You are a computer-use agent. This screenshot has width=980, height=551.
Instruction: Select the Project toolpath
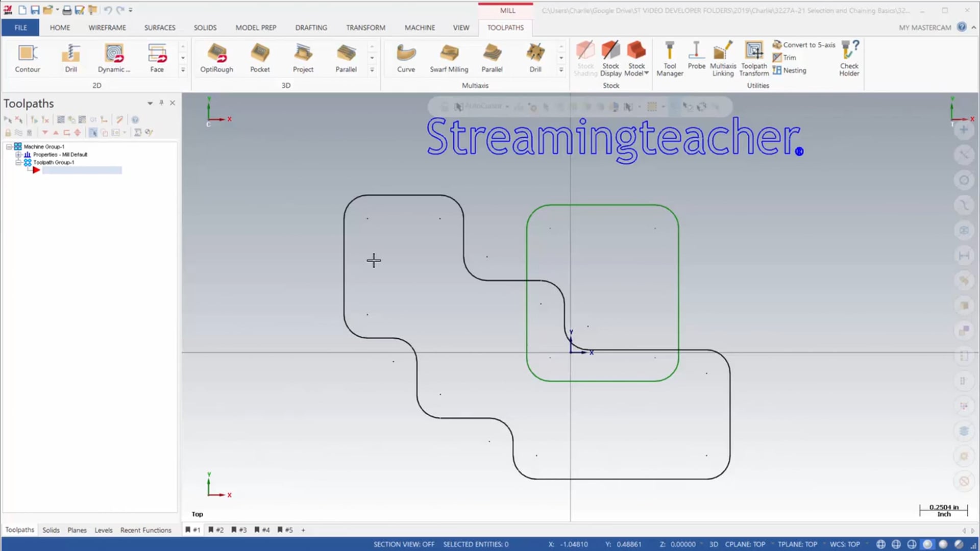(x=303, y=59)
